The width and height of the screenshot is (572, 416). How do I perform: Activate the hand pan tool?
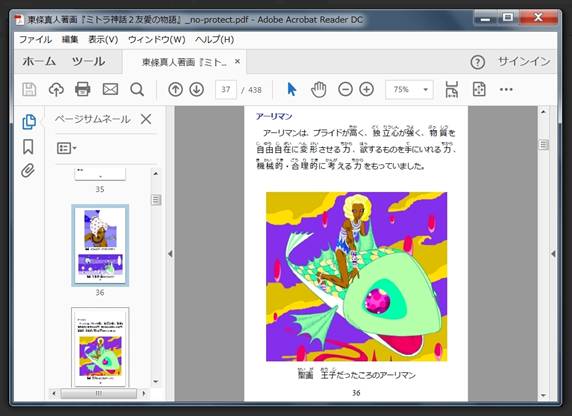click(x=318, y=89)
